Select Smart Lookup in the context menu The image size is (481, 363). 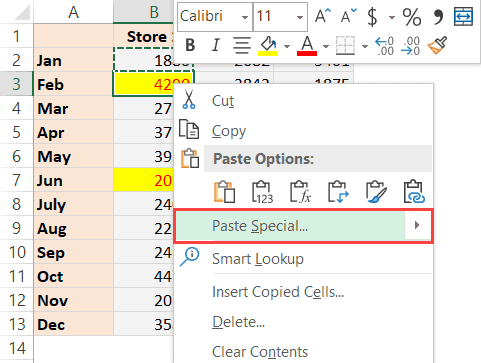pyautogui.click(x=258, y=259)
